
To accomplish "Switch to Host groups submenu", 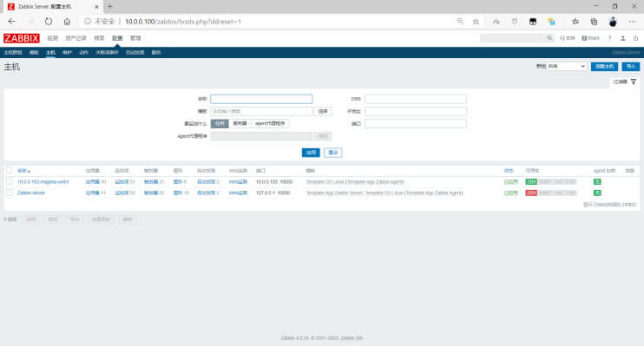I will click(13, 53).
